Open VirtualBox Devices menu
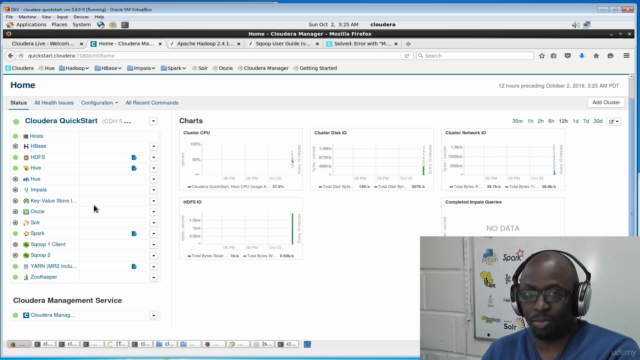This screenshot has height=360, width=640. (x=81, y=17)
